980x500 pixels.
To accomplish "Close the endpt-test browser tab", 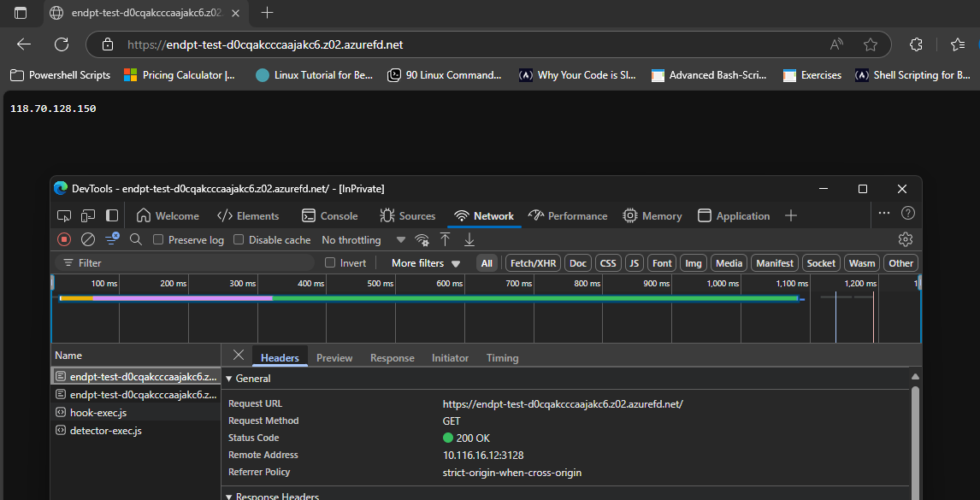I will (236, 13).
